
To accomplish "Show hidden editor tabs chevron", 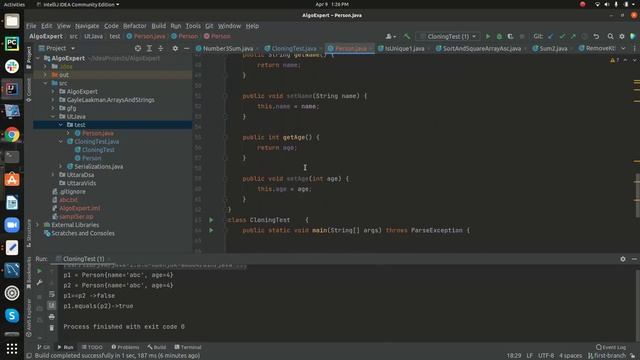I will tap(623, 48).
